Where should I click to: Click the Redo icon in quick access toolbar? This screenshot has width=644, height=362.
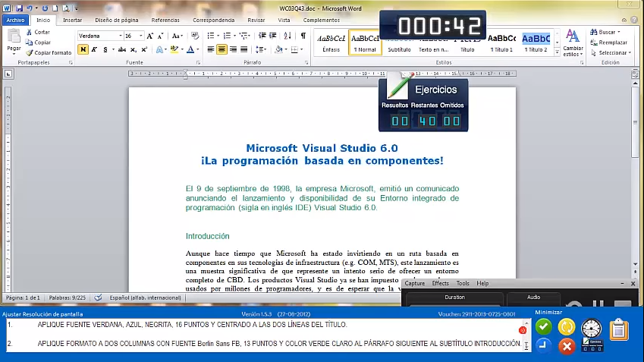(x=45, y=8)
